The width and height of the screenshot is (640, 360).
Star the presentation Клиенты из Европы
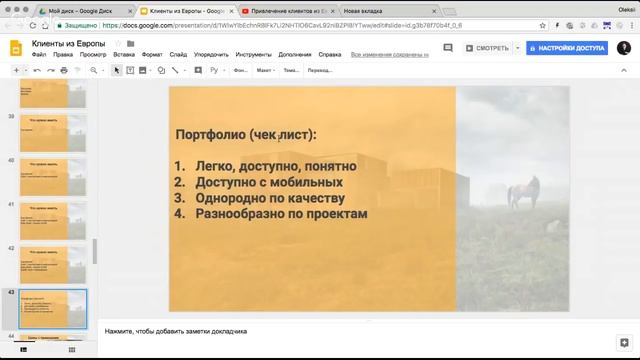118,43
